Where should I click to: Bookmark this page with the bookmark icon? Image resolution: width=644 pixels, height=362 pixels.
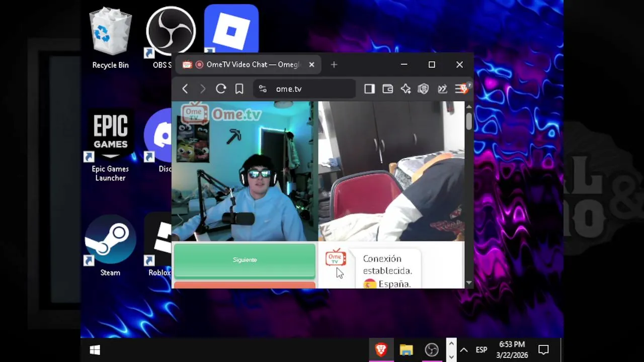239,89
